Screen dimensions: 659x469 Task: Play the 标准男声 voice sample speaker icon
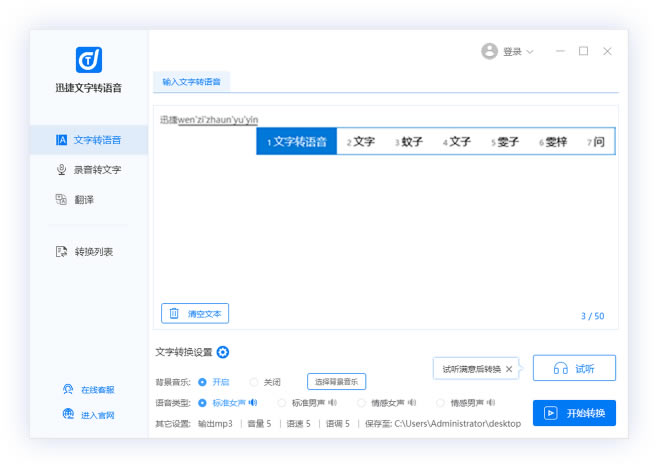pyautogui.click(x=333, y=403)
